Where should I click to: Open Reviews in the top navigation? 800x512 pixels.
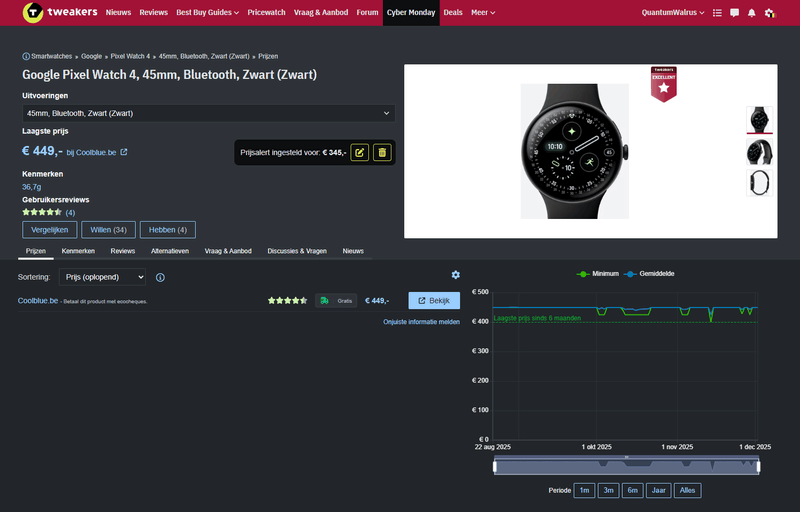click(154, 12)
